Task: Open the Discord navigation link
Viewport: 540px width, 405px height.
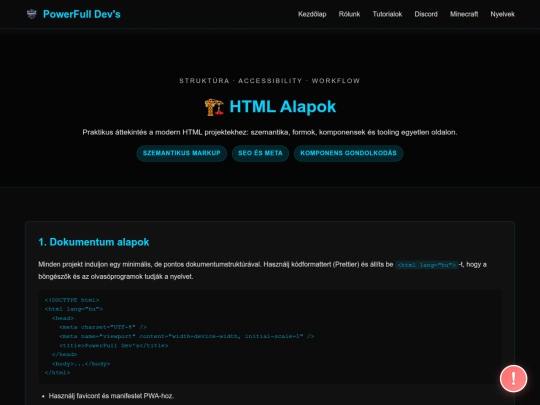Action: tap(426, 14)
